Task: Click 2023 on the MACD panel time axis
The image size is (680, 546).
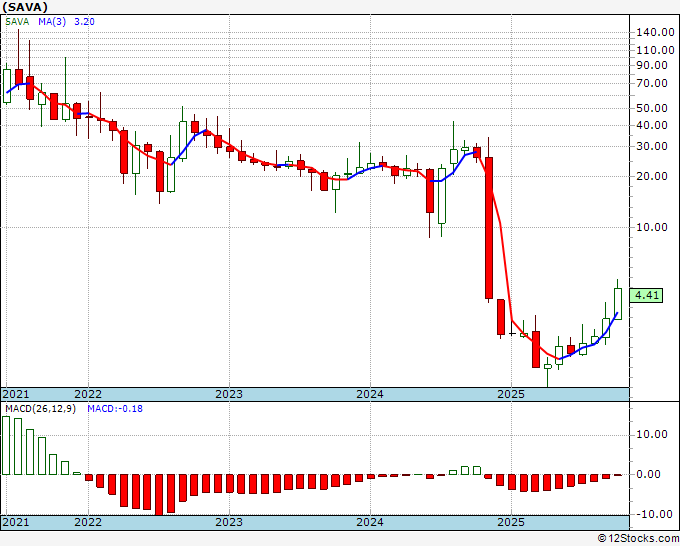Action: (x=229, y=523)
